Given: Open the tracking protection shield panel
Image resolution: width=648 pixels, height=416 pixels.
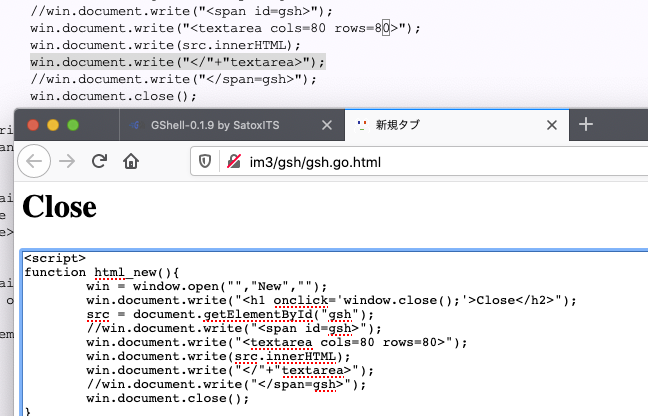Looking at the screenshot, I should (x=205, y=161).
